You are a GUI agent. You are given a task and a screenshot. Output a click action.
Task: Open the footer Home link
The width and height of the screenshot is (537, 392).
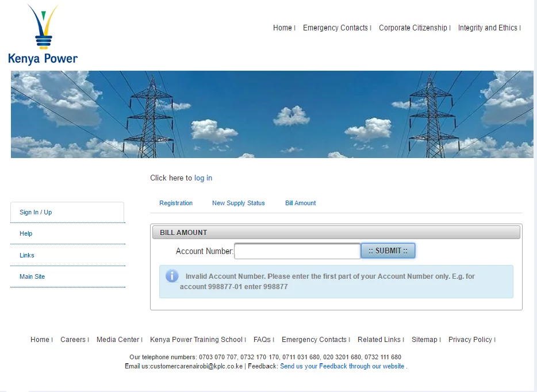click(x=40, y=340)
